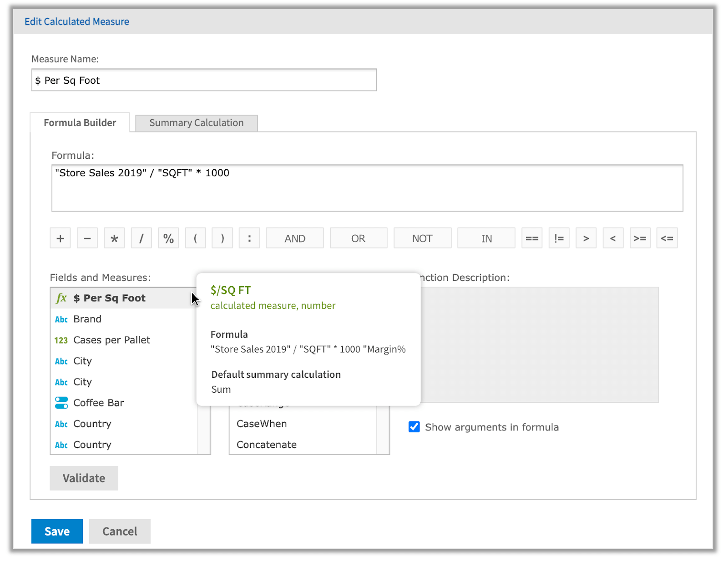Image resolution: width=728 pixels, height=562 pixels.
Task: Insert the less-than-or-equal operator
Action: click(667, 238)
